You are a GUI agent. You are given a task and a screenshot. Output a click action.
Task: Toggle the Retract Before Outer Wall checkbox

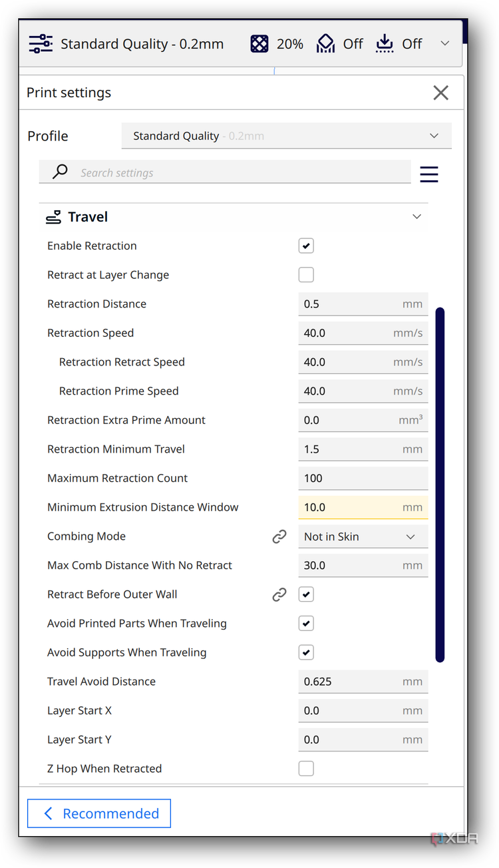[x=306, y=594]
